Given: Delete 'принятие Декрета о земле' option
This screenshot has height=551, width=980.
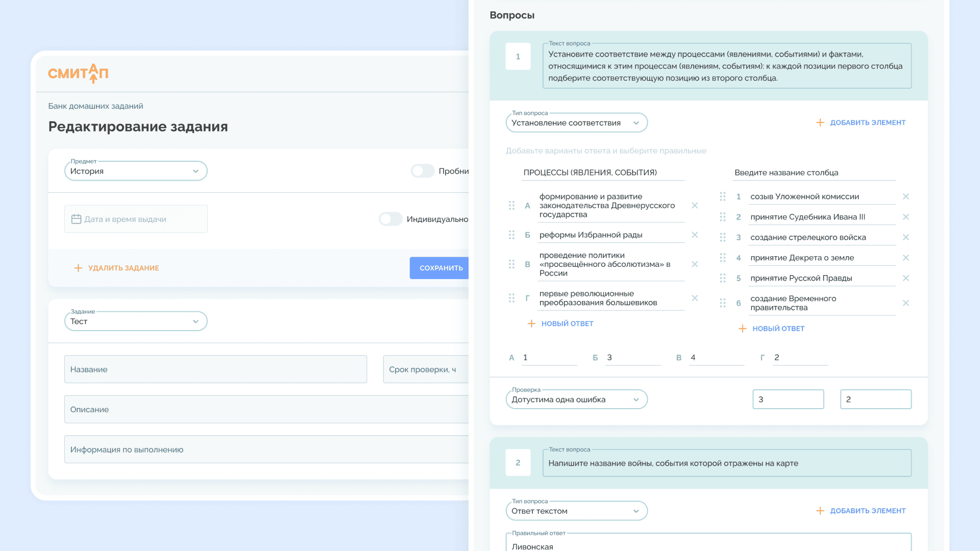Looking at the screenshot, I should pos(905,258).
